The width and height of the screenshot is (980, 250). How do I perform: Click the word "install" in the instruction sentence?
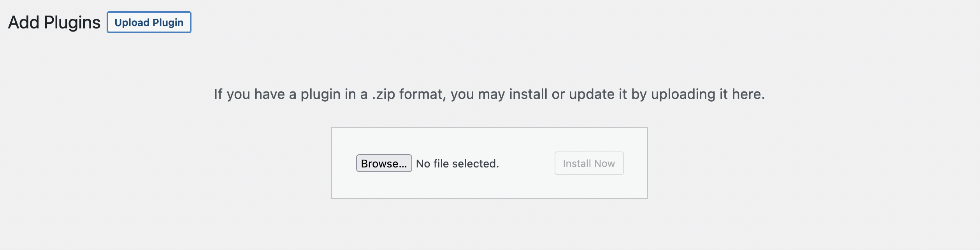(x=528, y=94)
